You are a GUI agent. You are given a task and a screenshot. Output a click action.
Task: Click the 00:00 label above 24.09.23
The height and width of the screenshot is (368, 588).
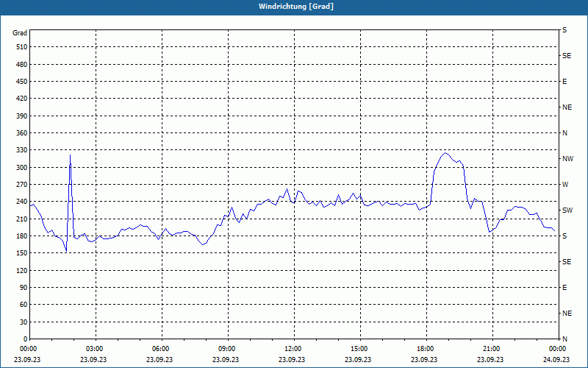coord(558,349)
